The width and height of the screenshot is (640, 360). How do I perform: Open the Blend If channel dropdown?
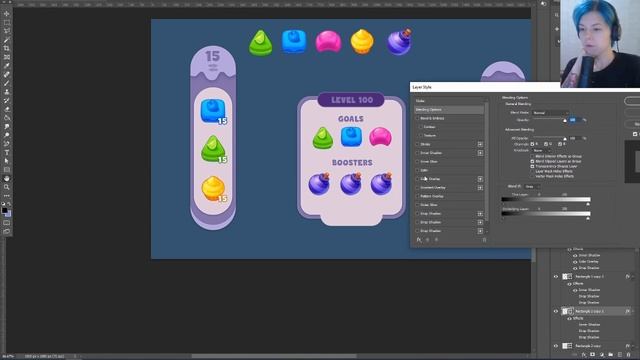pyautogui.click(x=532, y=187)
